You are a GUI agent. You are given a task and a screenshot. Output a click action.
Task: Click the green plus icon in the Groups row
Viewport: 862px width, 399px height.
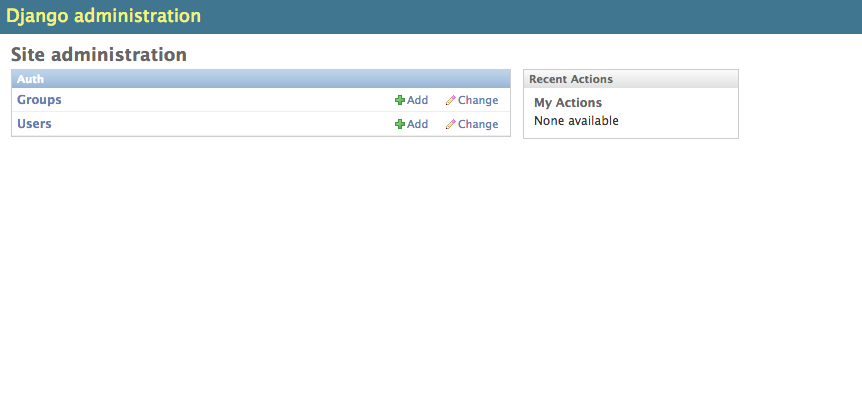pos(400,100)
